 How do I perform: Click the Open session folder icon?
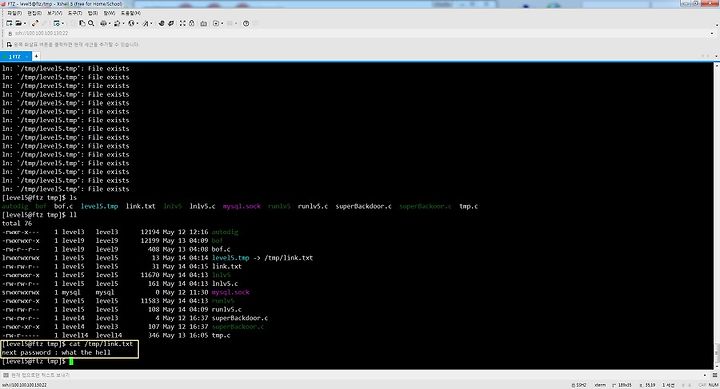coord(19,23)
